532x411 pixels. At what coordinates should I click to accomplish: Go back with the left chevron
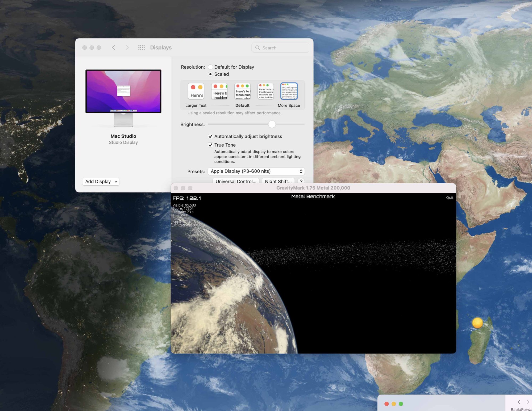[114, 48]
